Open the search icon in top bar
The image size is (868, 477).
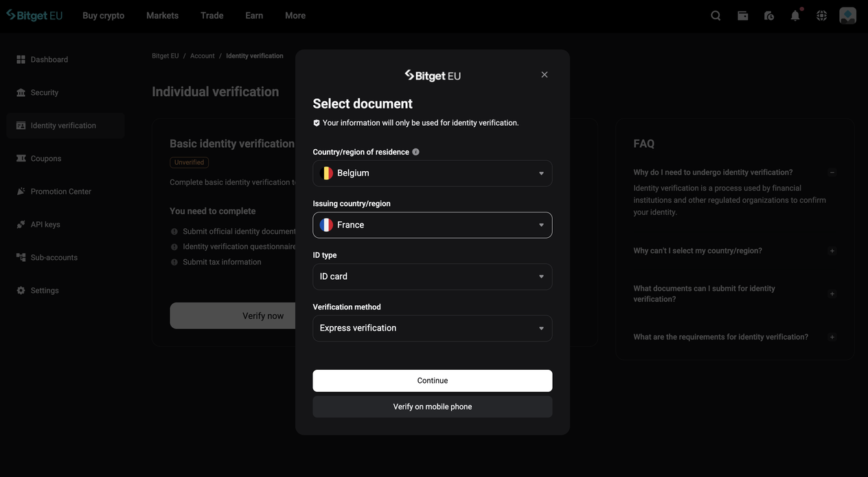pyautogui.click(x=716, y=15)
